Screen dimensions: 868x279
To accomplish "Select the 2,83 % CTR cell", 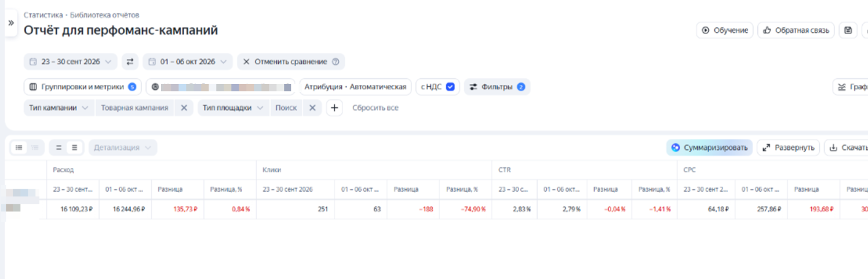I will 515,209.
